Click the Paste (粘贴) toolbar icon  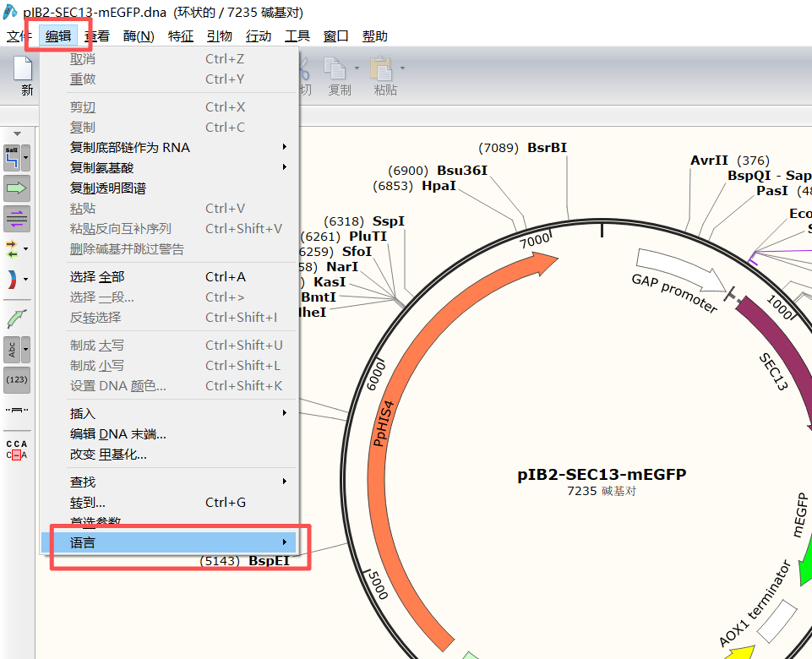381,68
